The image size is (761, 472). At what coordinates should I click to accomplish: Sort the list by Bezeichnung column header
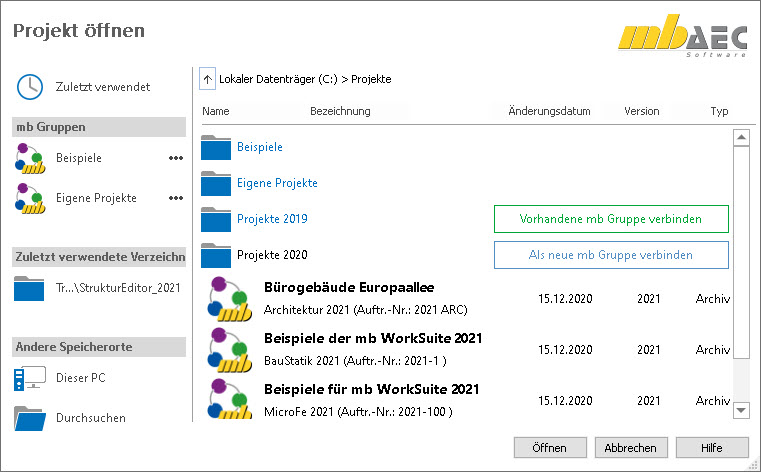pyautogui.click(x=340, y=112)
